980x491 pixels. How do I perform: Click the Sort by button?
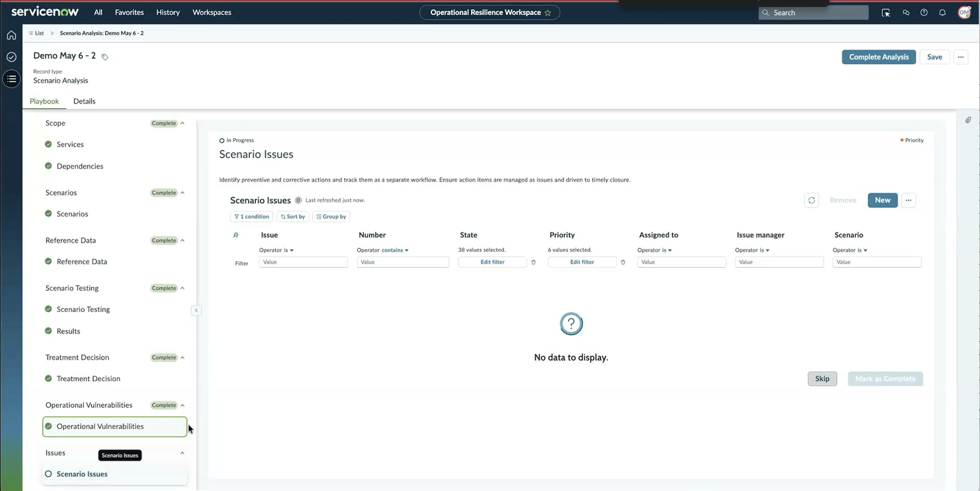pyautogui.click(x=293, y=217)
